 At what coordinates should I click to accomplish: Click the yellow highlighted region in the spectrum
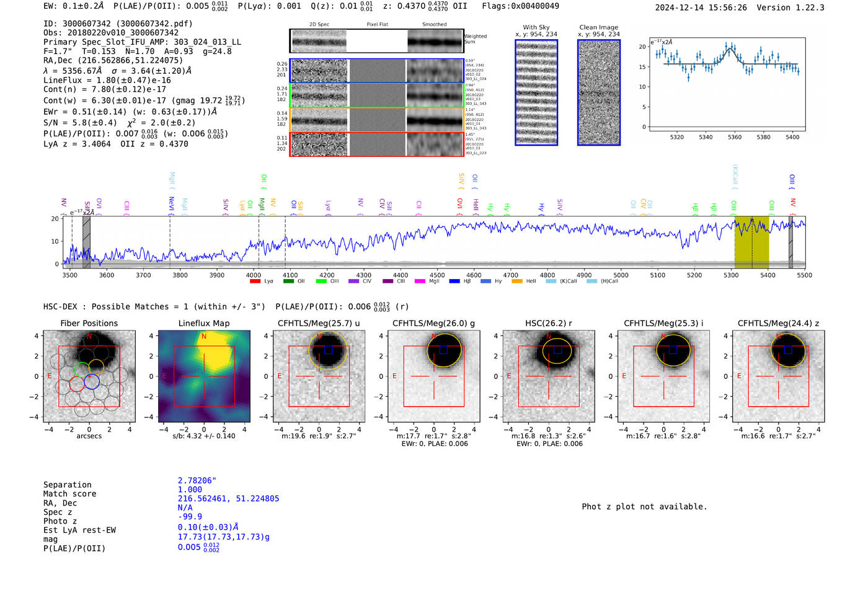pos(751,242)
